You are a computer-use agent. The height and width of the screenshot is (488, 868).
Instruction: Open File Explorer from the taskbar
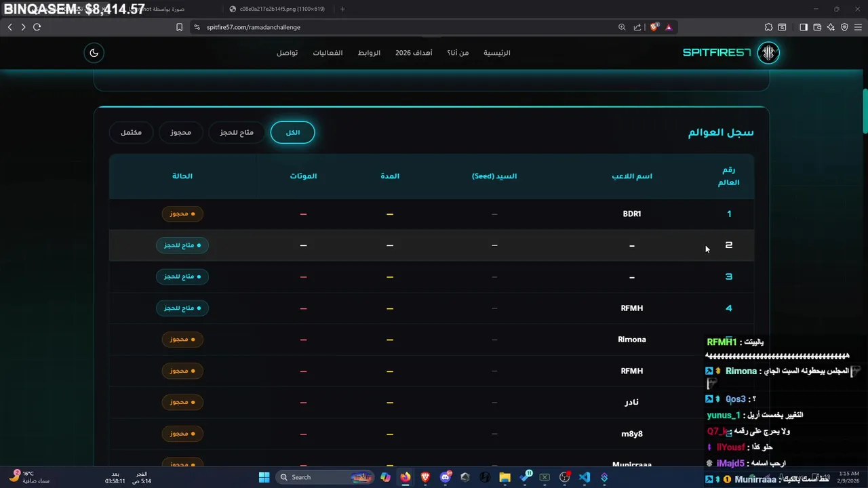pyautogui.click(x=505, y=477)
